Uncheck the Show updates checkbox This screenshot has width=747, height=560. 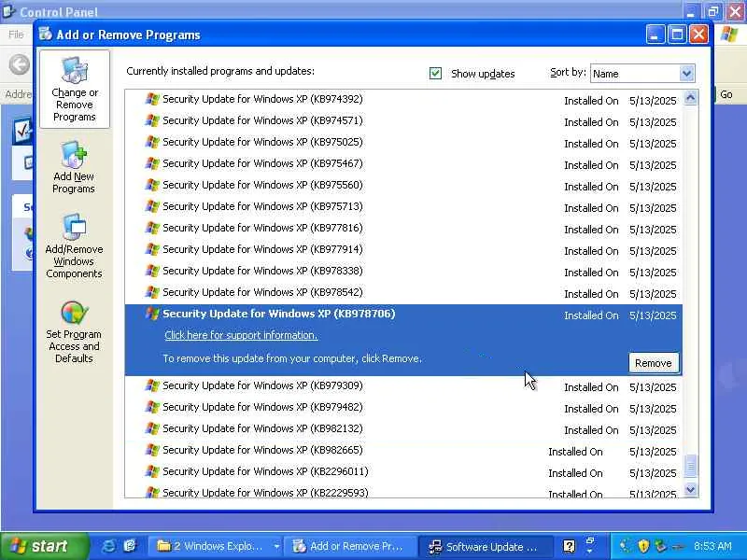[x=435, y=74]
